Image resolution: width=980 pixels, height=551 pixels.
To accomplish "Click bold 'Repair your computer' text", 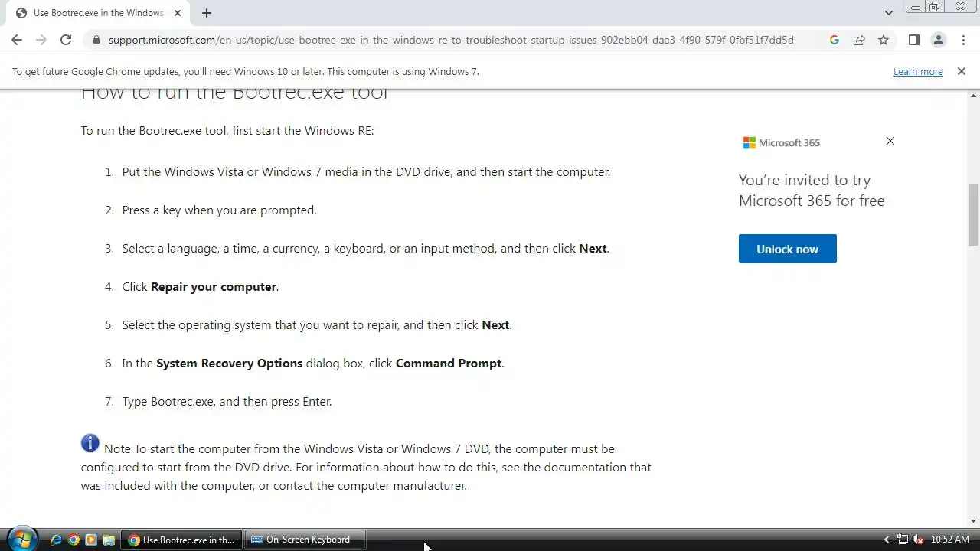I will [x=214, y=287].
